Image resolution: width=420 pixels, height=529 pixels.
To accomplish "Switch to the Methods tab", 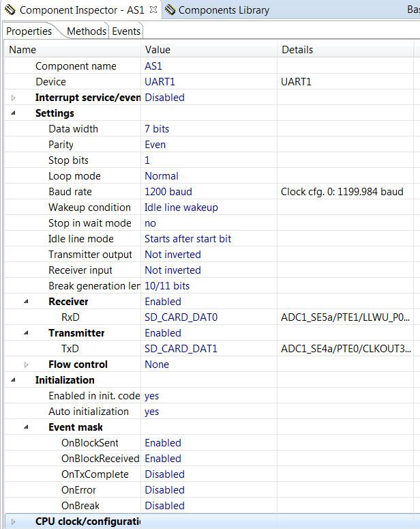I will pyautogui.click(x=87, y=31).
